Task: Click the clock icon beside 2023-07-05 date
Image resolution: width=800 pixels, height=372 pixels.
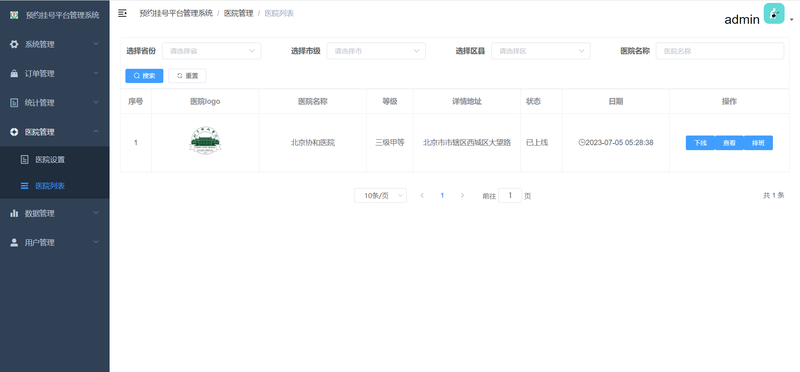Action: [x=582, y=142]
